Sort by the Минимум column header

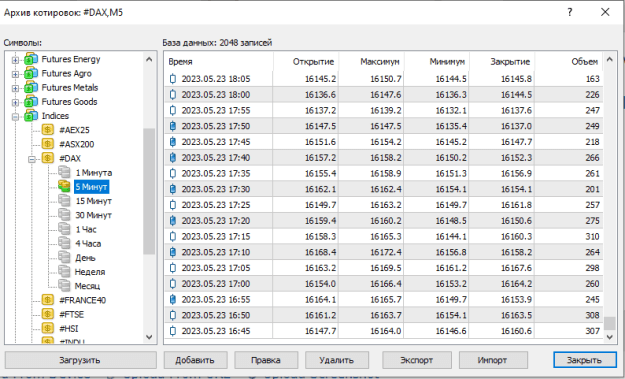[x=436, y=62]
